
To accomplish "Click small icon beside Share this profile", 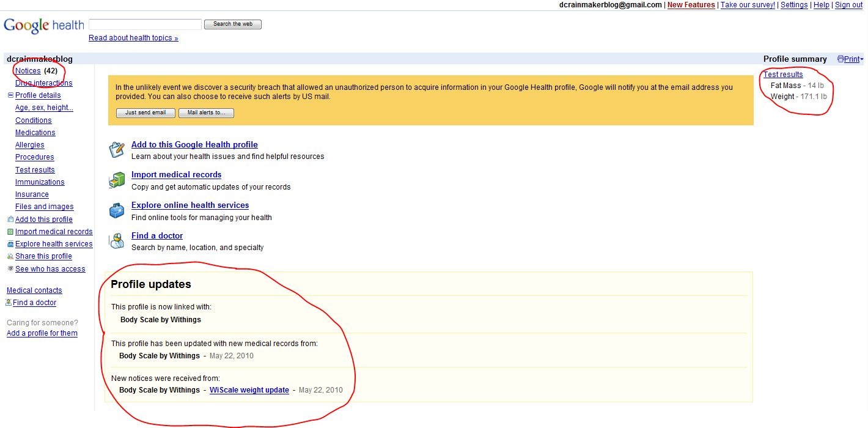I will pos(10,256).
